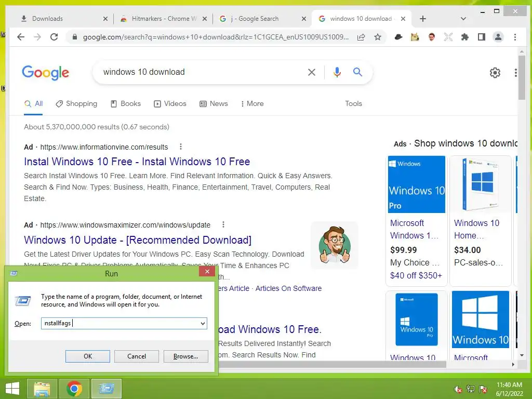532x399 pixels.
Task: Click the share page icon in address bar
Action: [361, 37]
